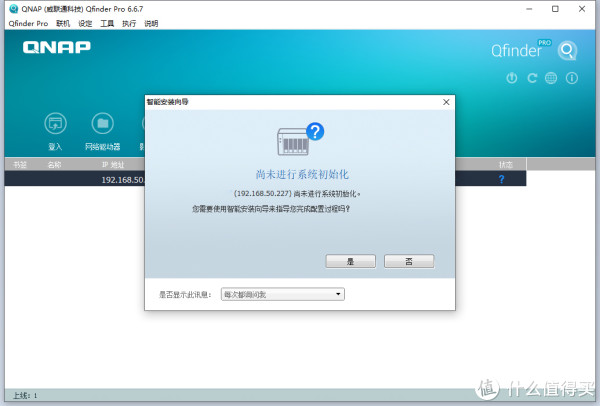Click the globe language icon
The image size is (600, 406).
(x=551, y=78)
